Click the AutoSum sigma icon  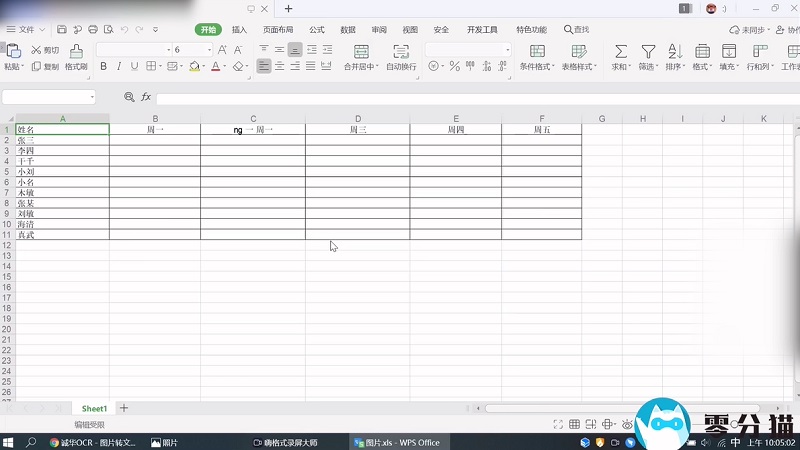(621, 51)
